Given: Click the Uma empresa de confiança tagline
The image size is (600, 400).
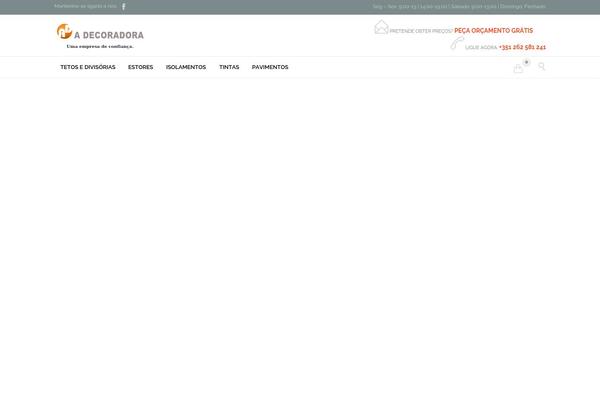Looking at the screenshot, I should (x=100, y=46).
